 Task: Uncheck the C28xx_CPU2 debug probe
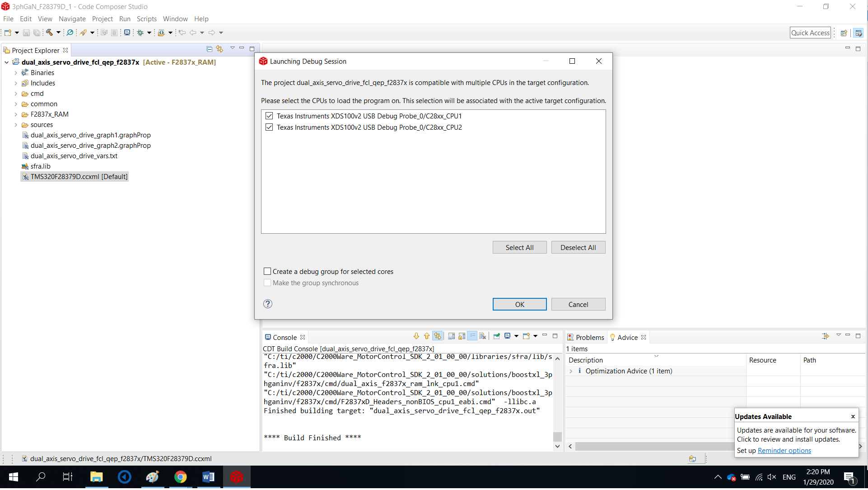tap(269, 127)
